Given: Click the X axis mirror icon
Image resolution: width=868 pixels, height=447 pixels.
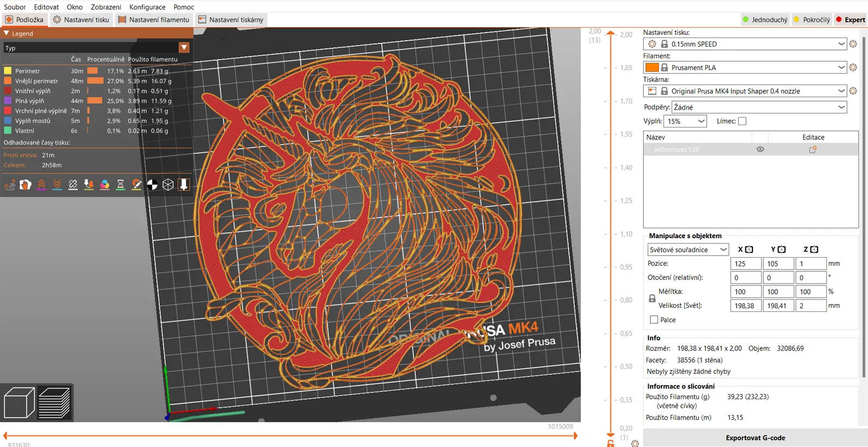Looking at the screenshot, I should point(749,250).
